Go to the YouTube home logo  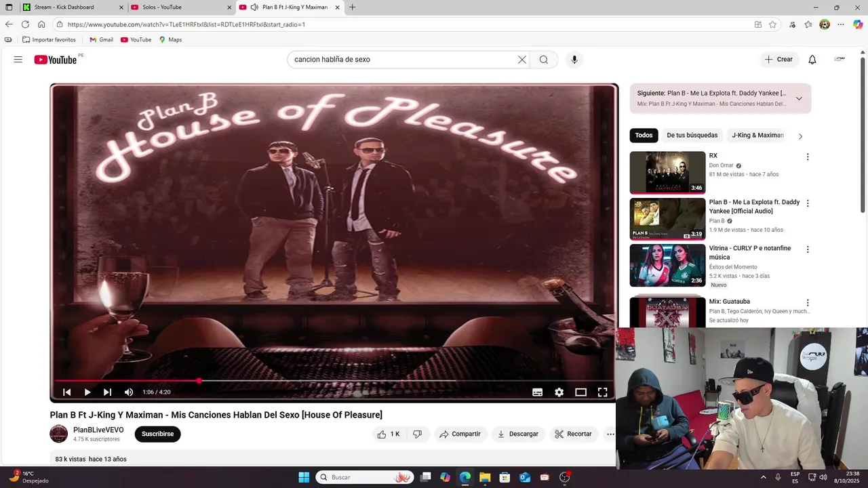[56, 60]
